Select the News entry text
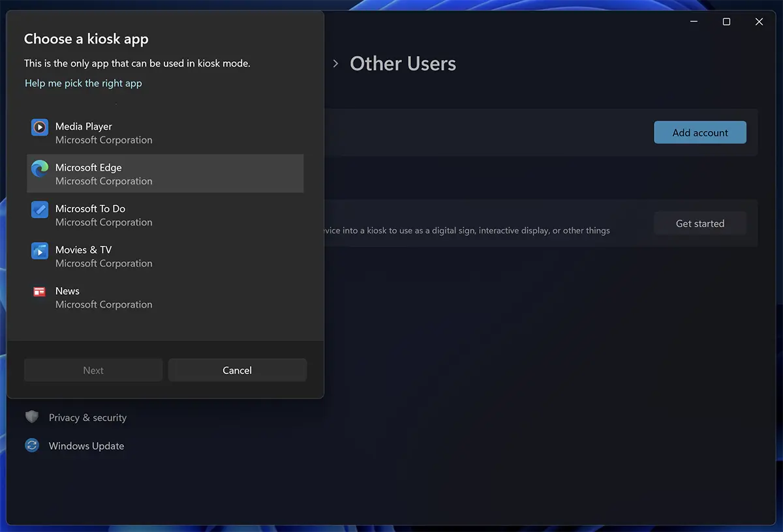 [67, 291]
